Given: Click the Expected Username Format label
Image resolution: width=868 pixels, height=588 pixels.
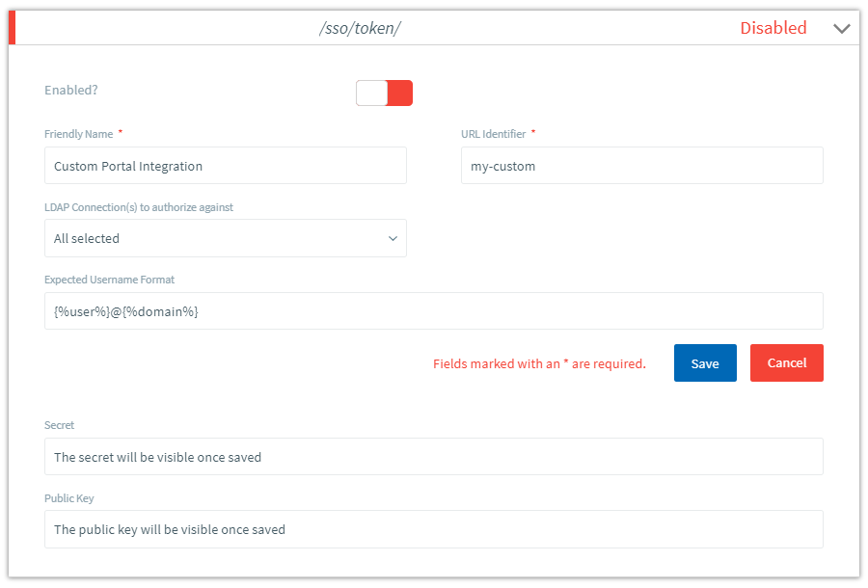Looking at the screenshot, I should 109,280.
